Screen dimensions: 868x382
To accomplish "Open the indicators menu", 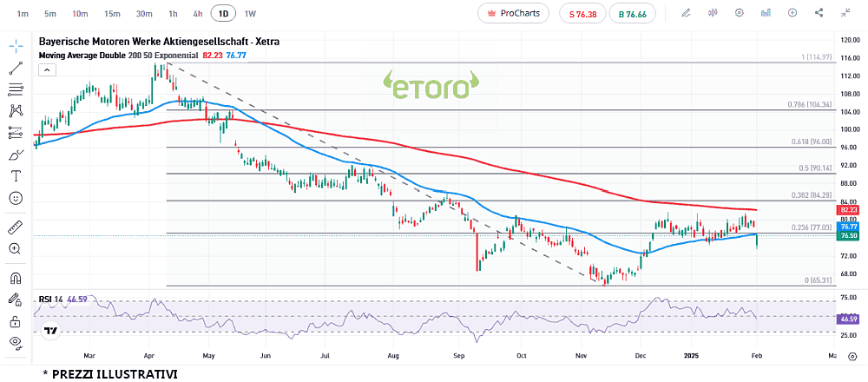I will pos(766,13).
